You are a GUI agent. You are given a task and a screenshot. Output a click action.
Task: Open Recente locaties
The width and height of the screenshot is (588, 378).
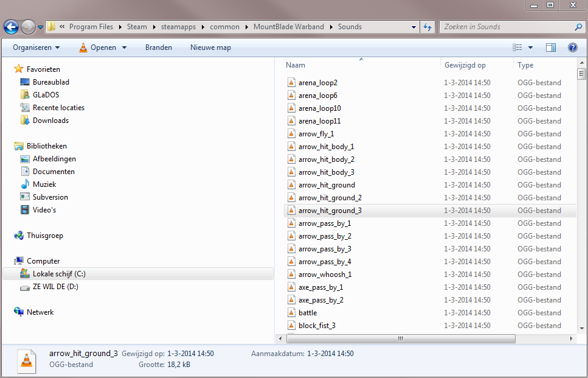click(52, 107)
